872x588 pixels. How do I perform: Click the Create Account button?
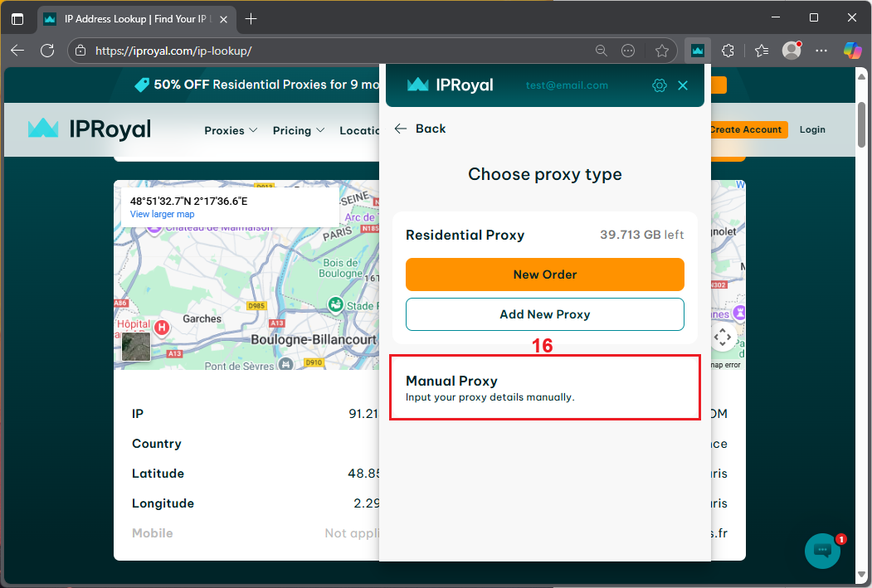[748, 129]
